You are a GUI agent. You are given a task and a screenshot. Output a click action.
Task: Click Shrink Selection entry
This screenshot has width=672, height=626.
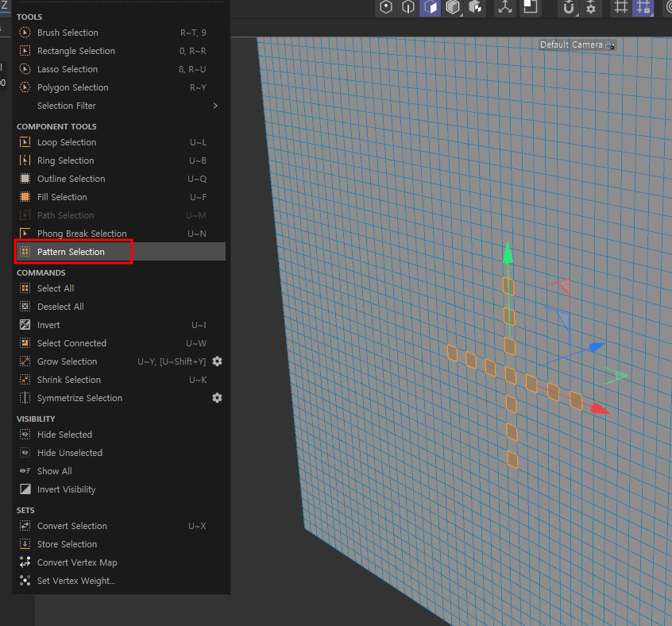coord(122,380)
